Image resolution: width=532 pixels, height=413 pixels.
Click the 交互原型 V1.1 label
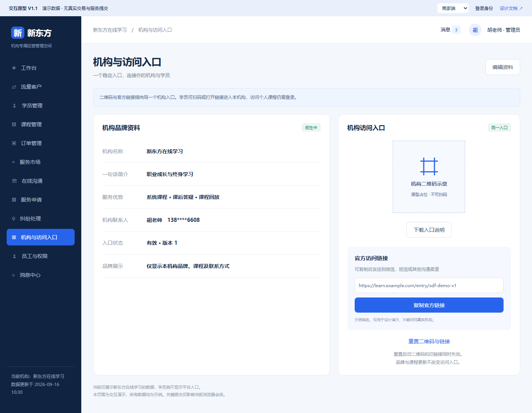click(23, 8)
